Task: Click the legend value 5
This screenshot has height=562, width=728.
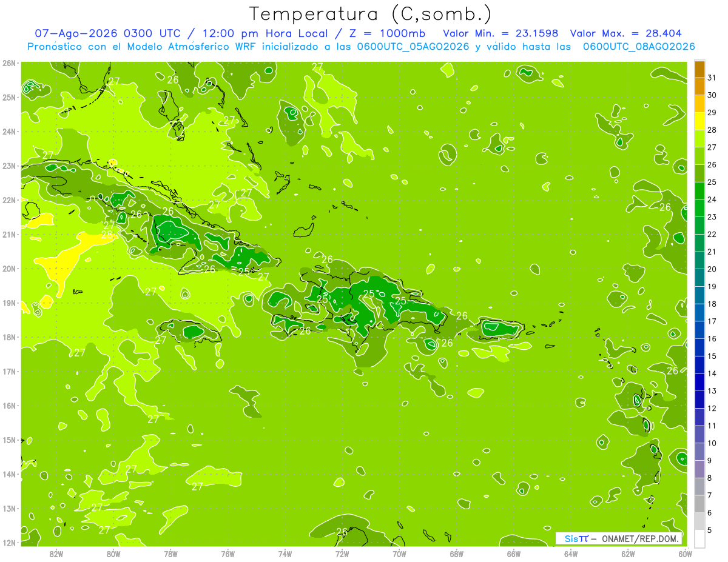Action: 710,530
